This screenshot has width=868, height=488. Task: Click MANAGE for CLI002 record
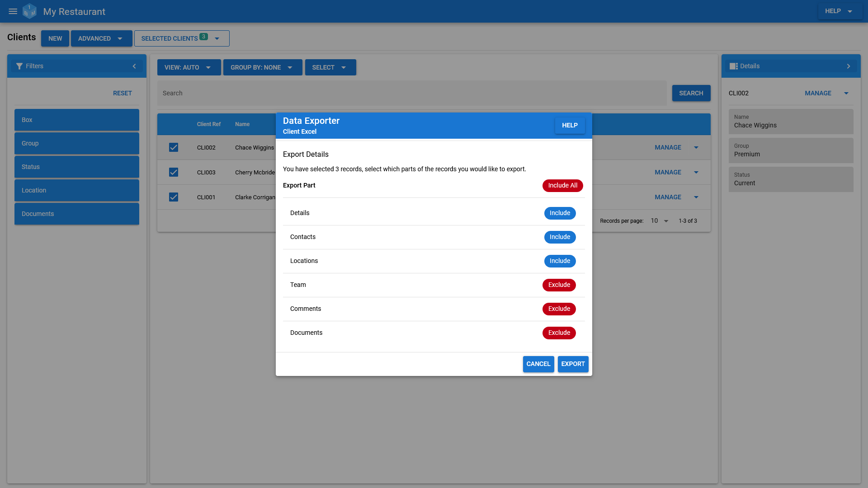(x=668, y=147)
